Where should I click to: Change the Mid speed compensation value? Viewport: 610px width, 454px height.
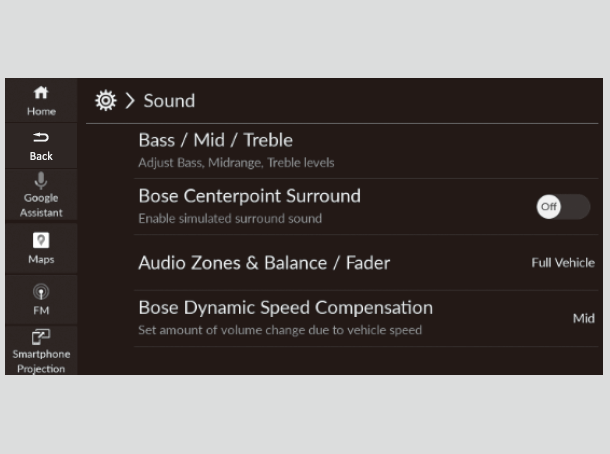pyautogui.click(x=583, y=319)
